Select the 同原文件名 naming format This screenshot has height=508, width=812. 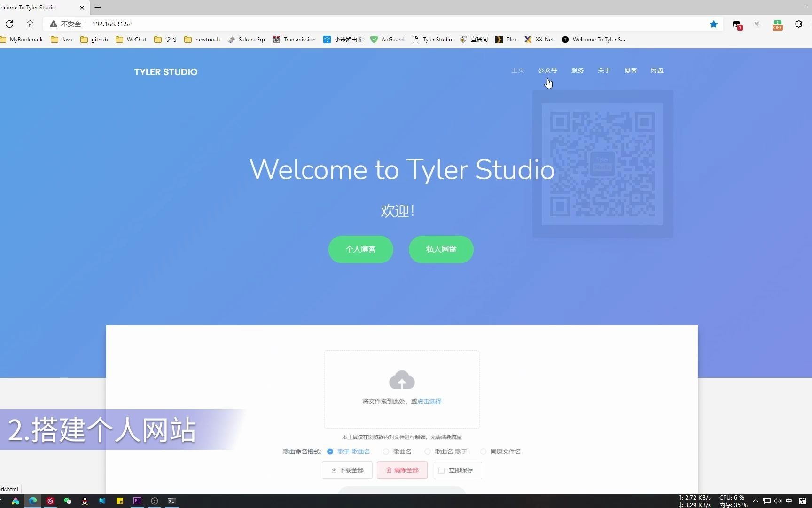[500, 452]
